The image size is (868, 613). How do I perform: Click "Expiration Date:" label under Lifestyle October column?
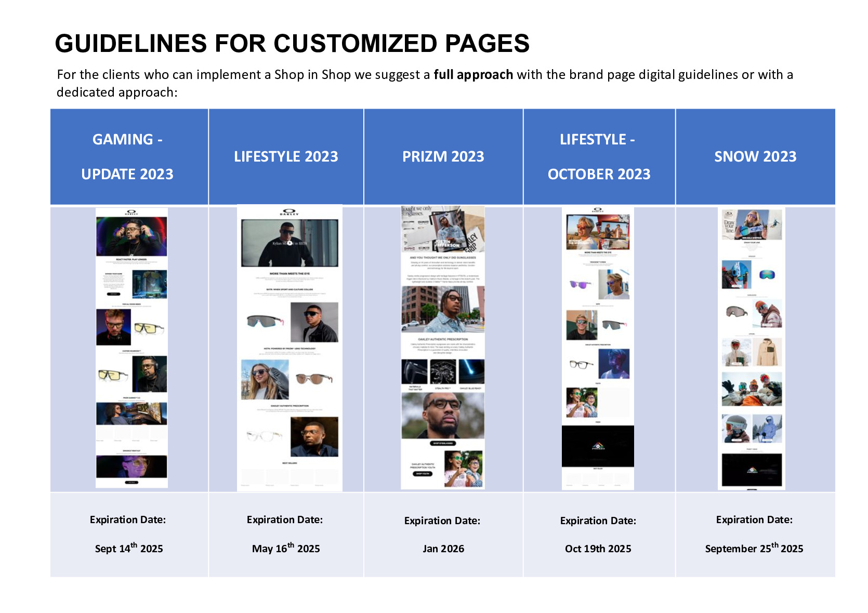tap(598, 521)
